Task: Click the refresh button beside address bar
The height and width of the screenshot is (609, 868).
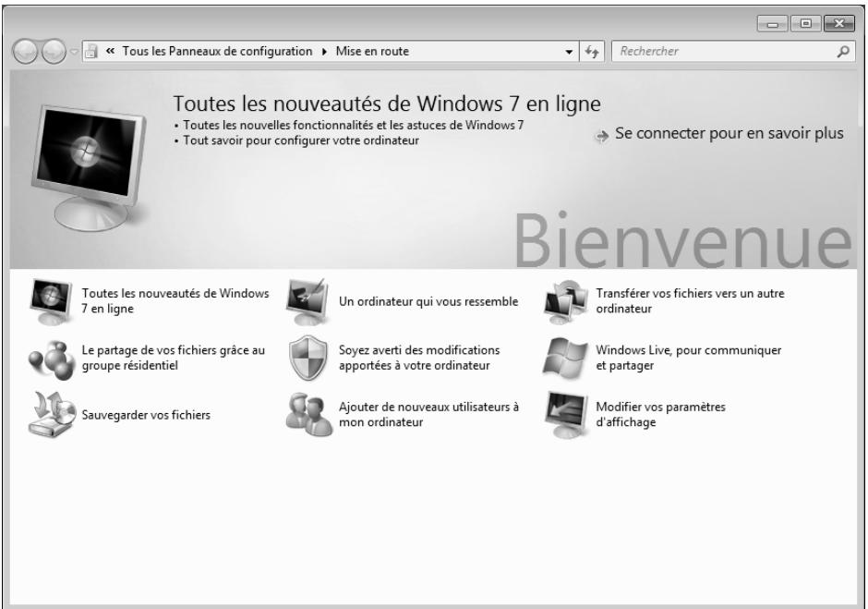Action: pyautogui.click(x=592, y=52)
